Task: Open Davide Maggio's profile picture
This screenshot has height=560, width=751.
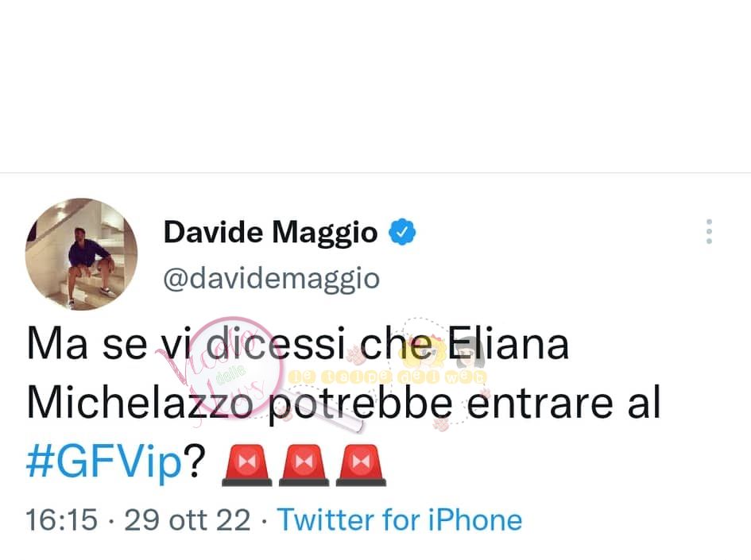Action: (x=81, y=254)
